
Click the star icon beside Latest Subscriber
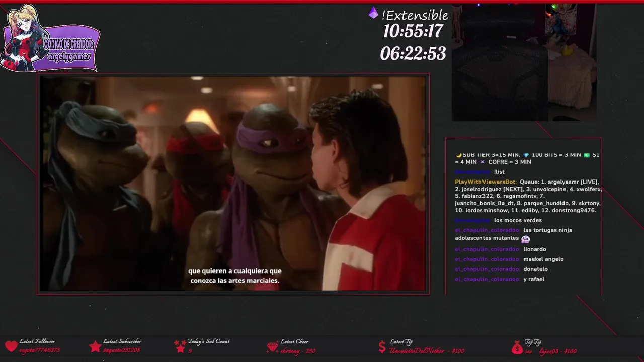point(95,346)
